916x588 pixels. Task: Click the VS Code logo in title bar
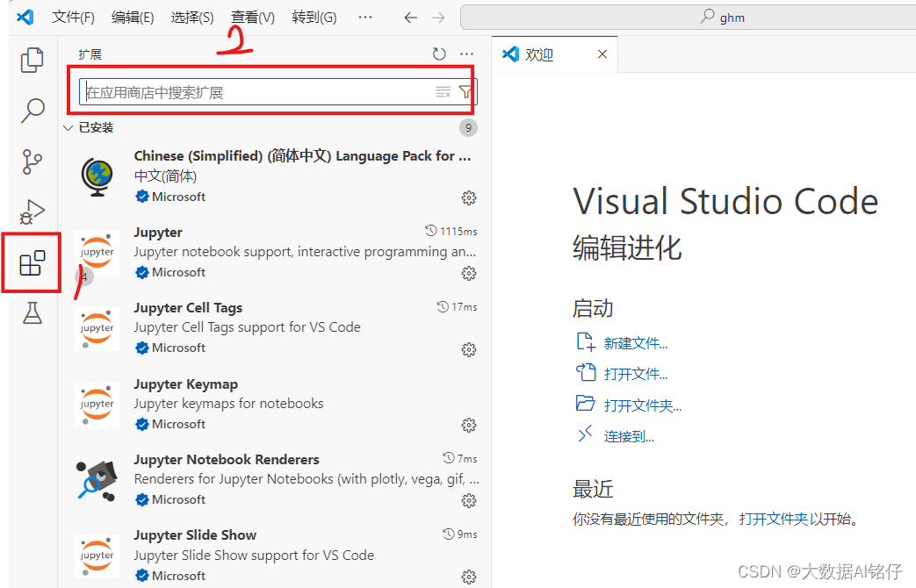pos(25,17)
